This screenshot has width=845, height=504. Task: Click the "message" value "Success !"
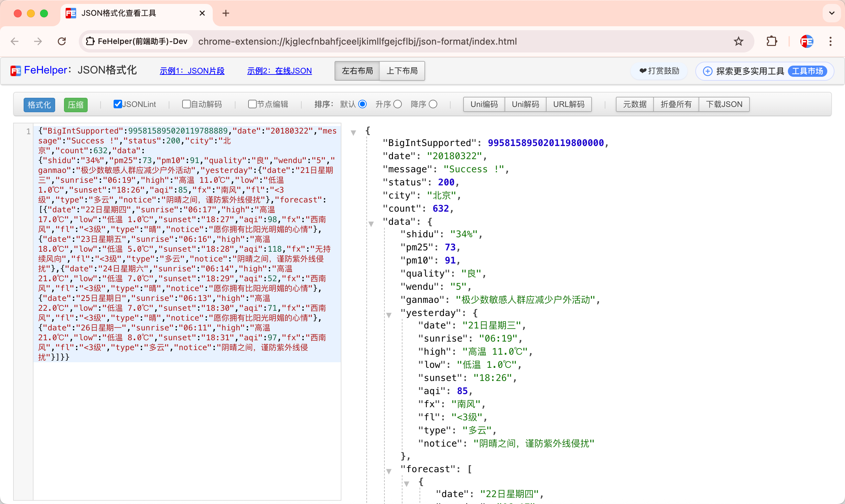coord(474,169)
